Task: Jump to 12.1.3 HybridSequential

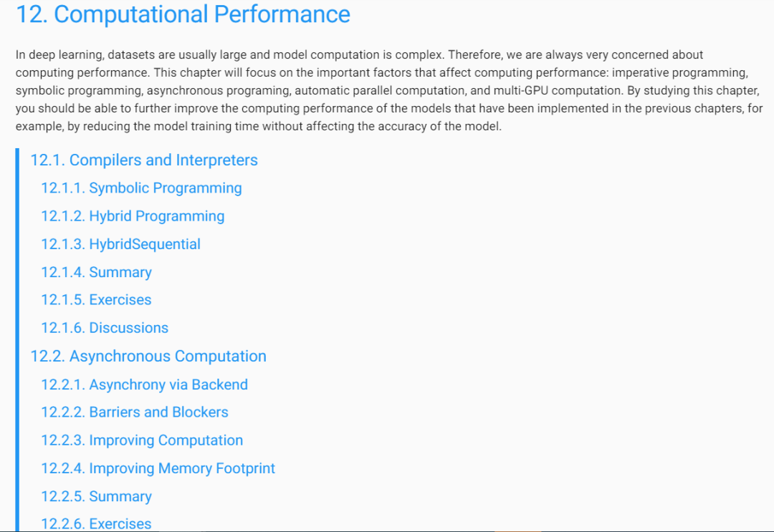Action: click(120, 244)
